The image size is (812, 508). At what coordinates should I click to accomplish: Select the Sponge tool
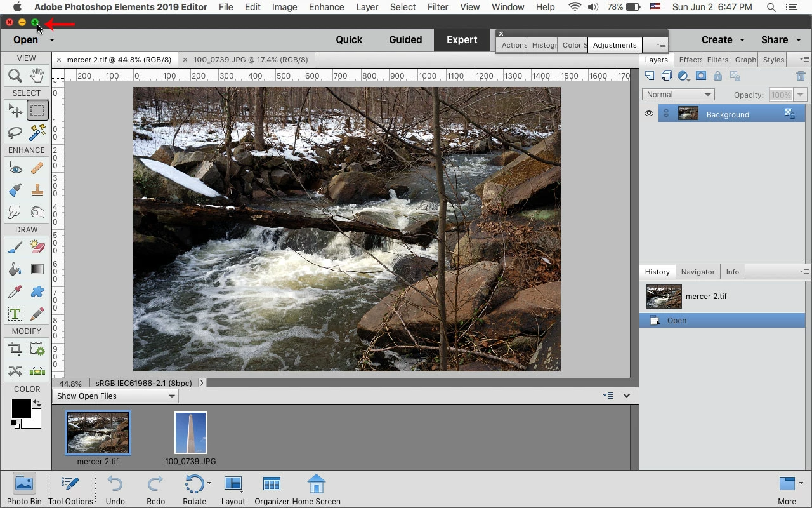[x=37, y=211]
